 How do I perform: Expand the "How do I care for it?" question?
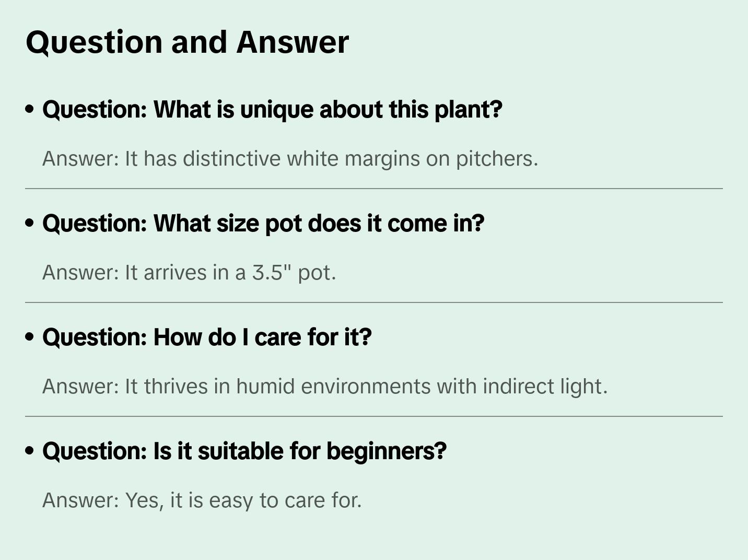click(207, 337)
